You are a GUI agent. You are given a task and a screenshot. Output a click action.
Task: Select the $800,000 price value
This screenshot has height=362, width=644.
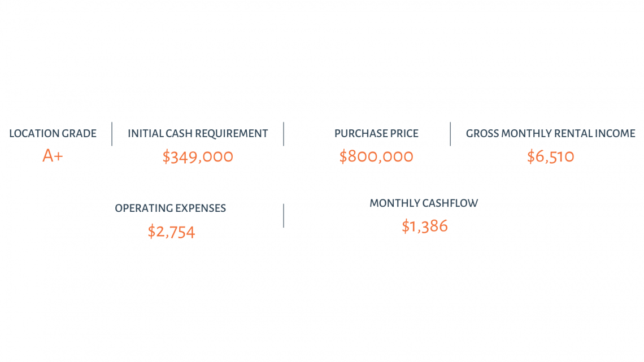(376, 156)
